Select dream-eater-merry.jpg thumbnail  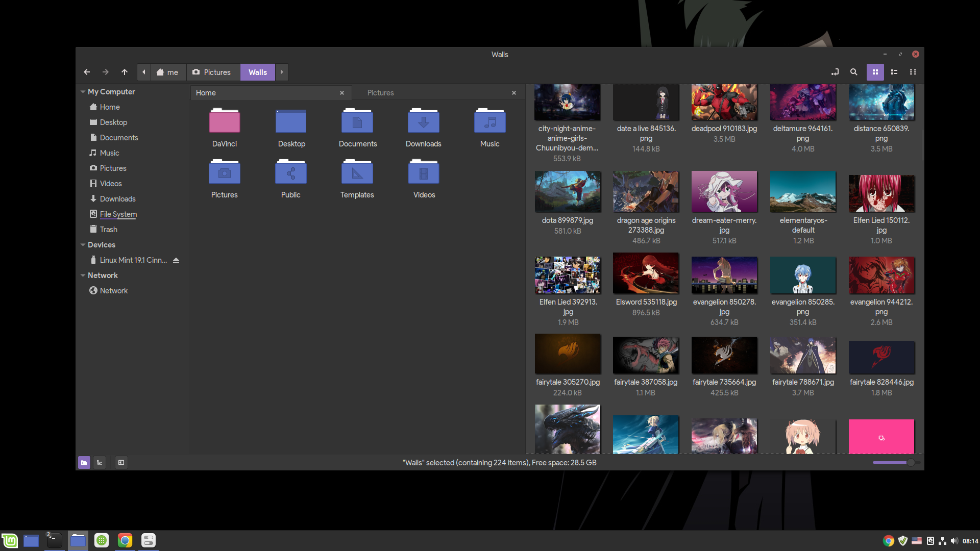coord(724,191)
